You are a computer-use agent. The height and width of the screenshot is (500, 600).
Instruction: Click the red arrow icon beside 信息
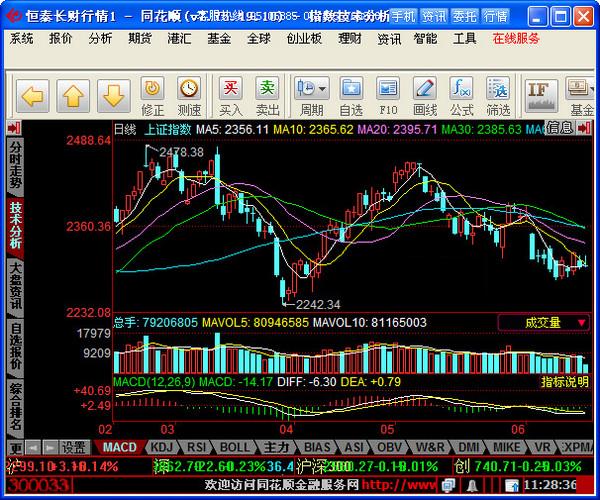coord(584,128)
